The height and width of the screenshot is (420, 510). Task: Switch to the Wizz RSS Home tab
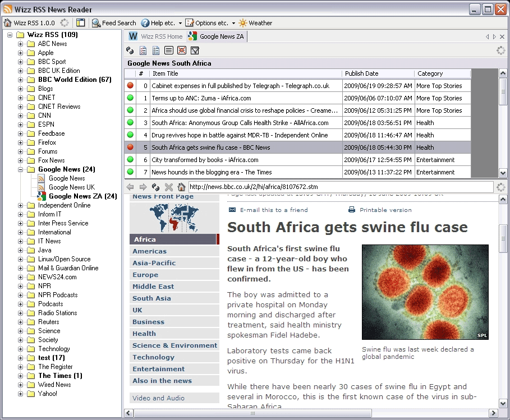coord(155,36)
